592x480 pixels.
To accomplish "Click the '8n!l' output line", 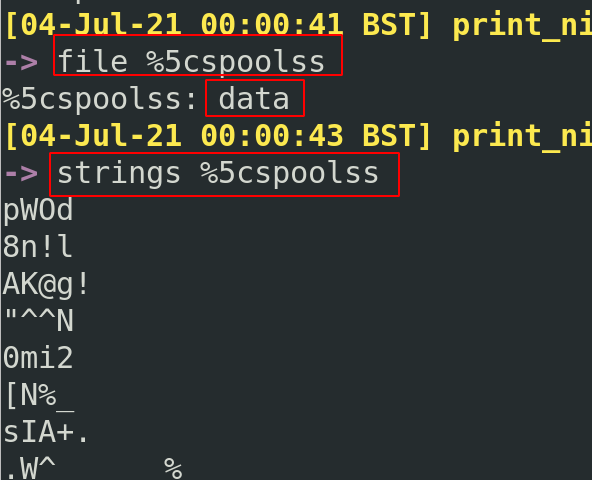I will (37, 247).
